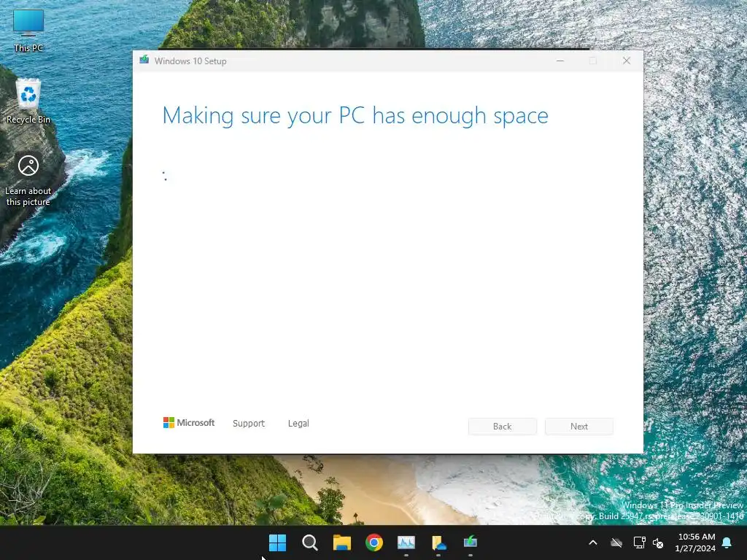
Task: Minimize the Windows 10 Setup window
Action: [x=560, y=61]
